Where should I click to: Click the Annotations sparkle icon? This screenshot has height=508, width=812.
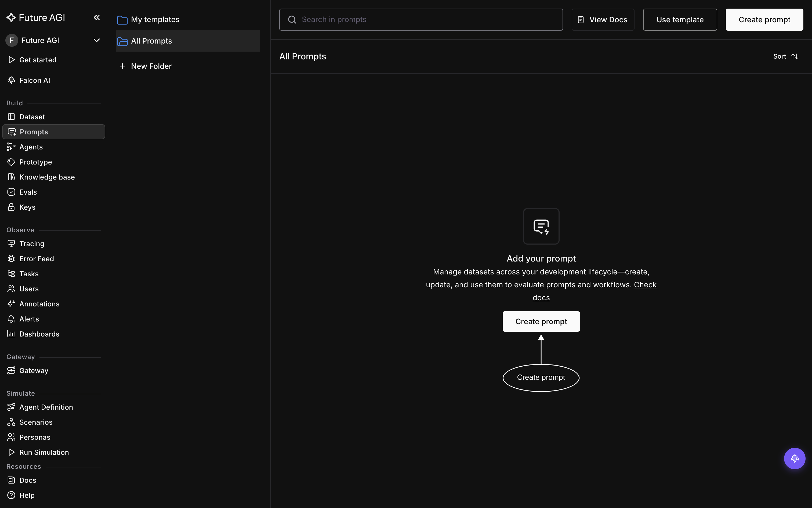(x=11, y=304)
